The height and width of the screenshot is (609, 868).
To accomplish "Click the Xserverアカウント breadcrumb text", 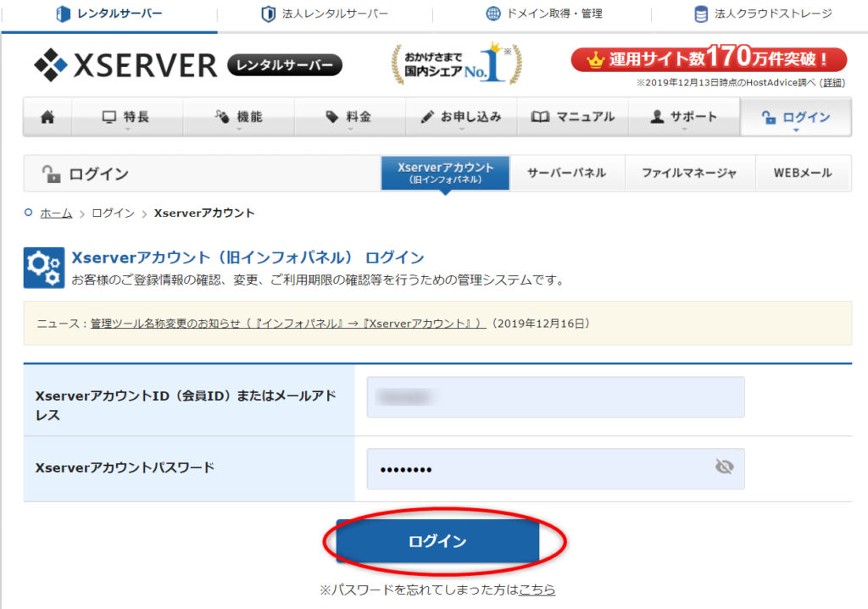I will (204, 213).
